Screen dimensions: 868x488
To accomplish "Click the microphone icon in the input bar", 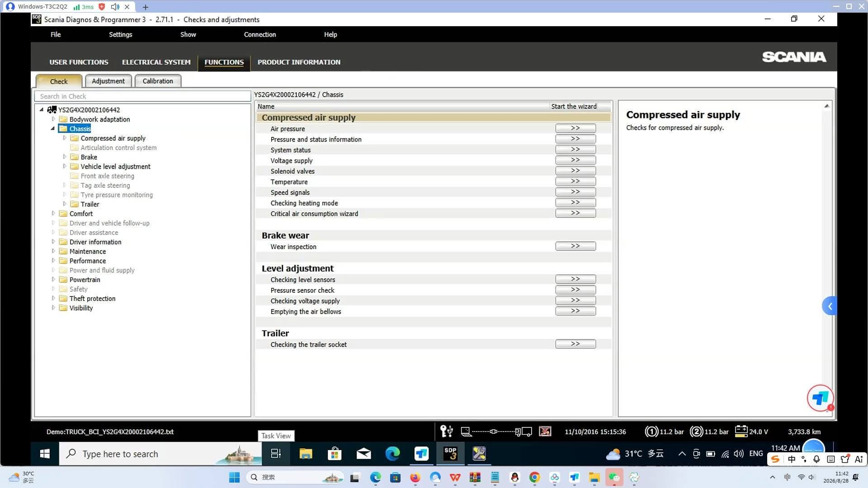I will point(816,460).
